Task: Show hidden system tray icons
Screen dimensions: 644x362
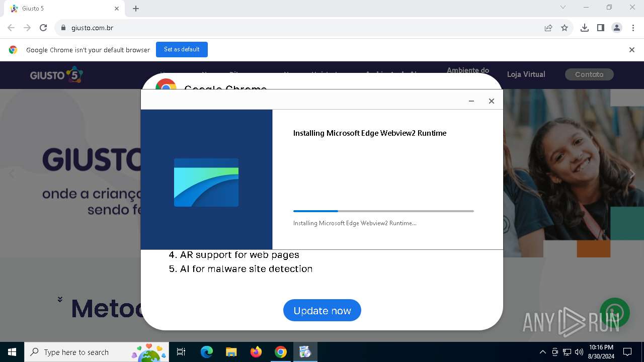Action: click(542, 352)
